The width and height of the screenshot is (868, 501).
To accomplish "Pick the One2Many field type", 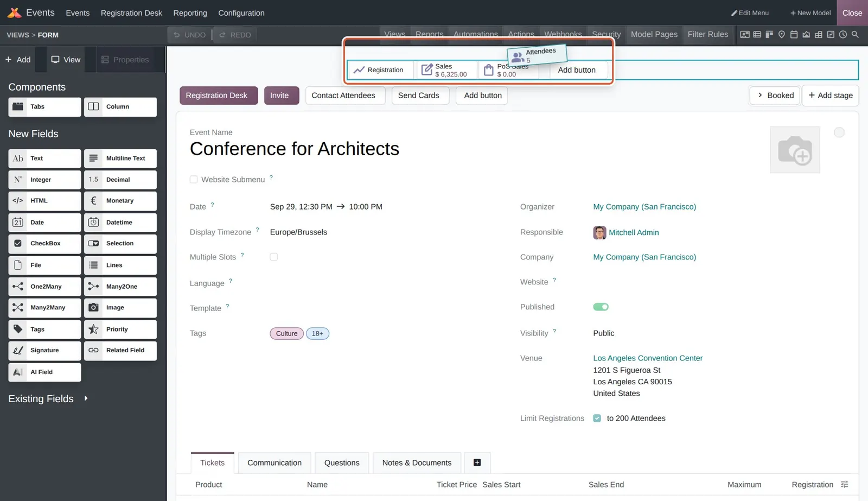I will [44, 287].
